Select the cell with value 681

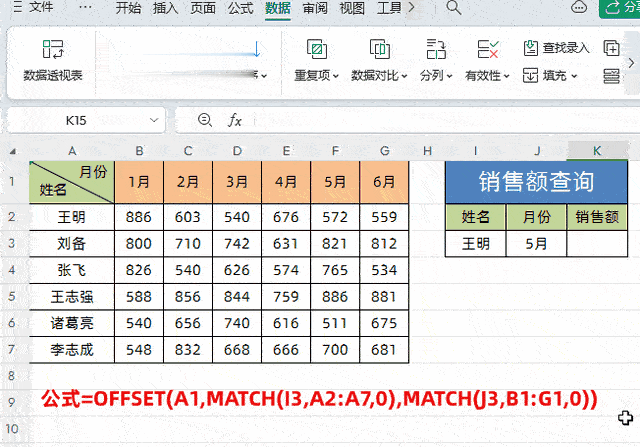coord(384,350)
